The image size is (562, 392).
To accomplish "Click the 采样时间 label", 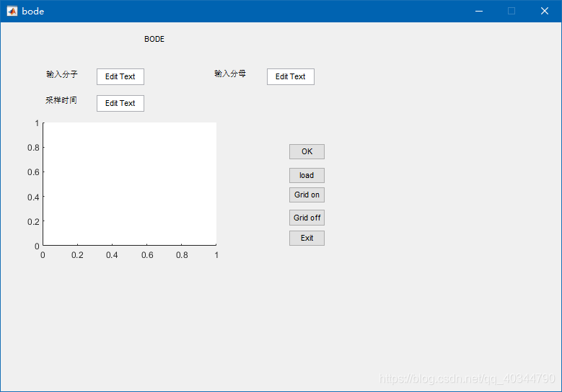I will coord(61,100).
